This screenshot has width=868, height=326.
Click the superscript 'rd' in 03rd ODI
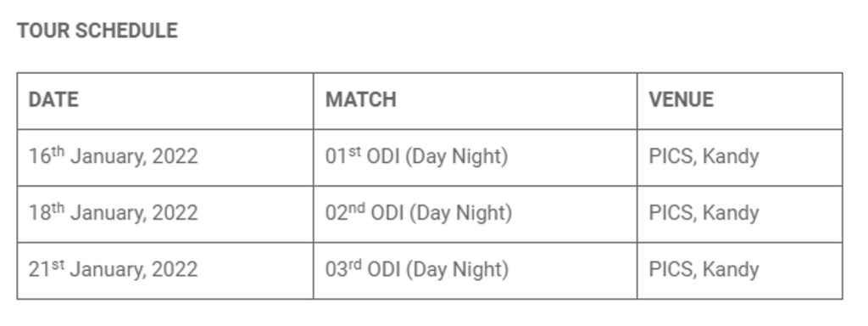coord(355,265)
